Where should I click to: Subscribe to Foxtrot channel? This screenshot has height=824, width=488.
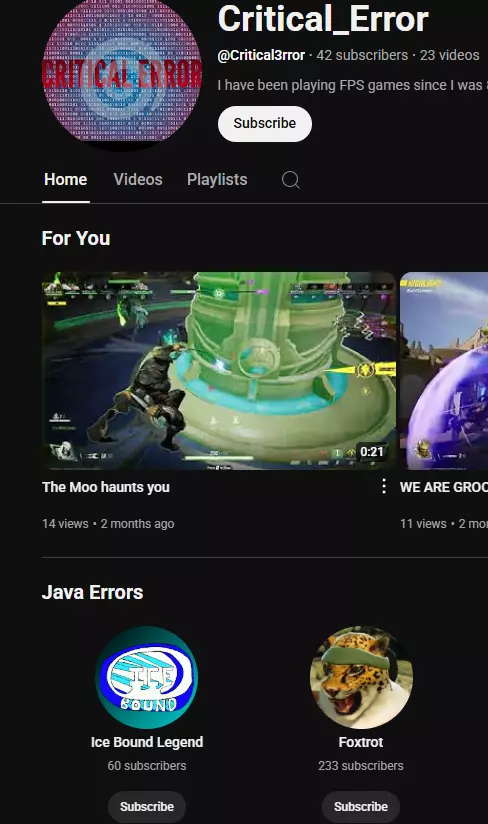click(x=361, y=807)
